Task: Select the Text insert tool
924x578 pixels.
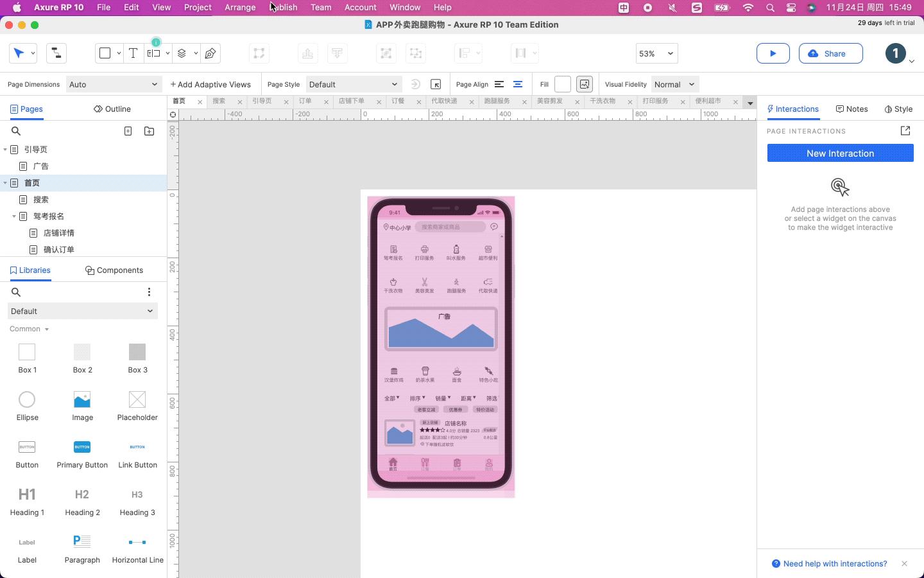Action: [133, 53]
